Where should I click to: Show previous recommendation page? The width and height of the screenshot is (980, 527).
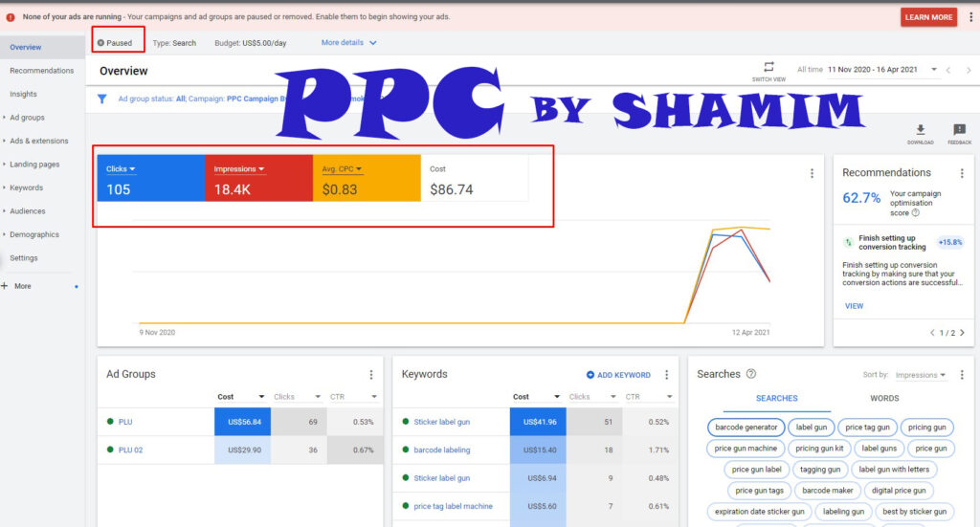[932, 333]
